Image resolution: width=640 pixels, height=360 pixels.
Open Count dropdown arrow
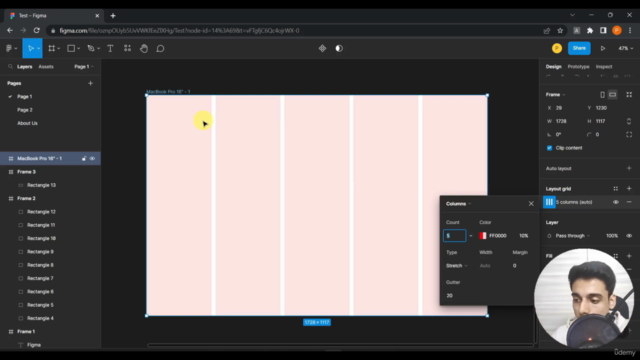coord(471,236)
